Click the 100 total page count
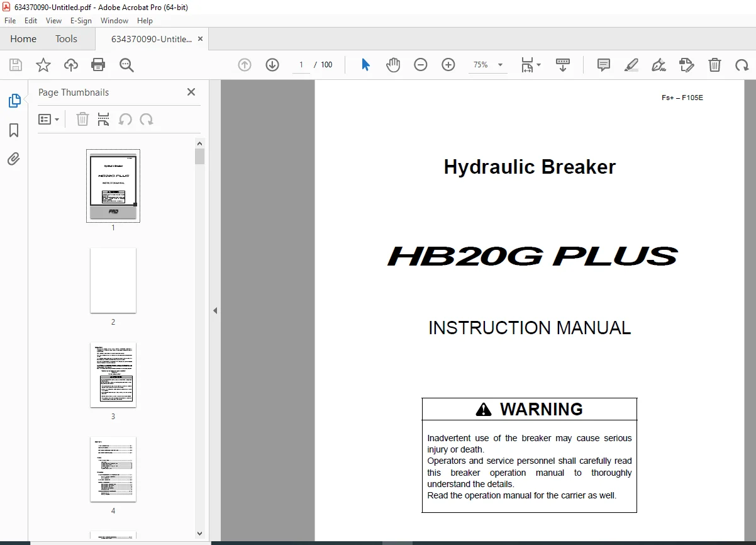 (x=326, y=65)
